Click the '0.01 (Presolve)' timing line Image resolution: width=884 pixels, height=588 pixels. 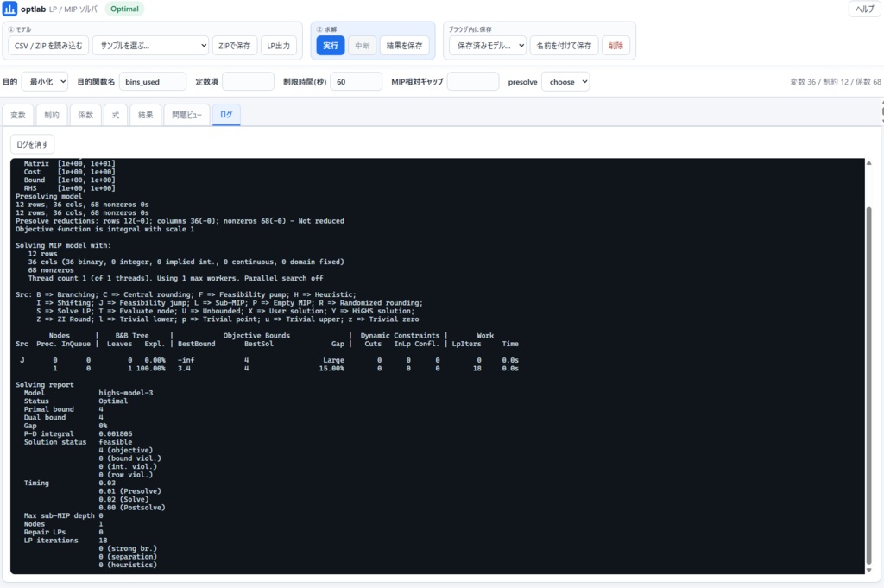(x=129, y=491)
